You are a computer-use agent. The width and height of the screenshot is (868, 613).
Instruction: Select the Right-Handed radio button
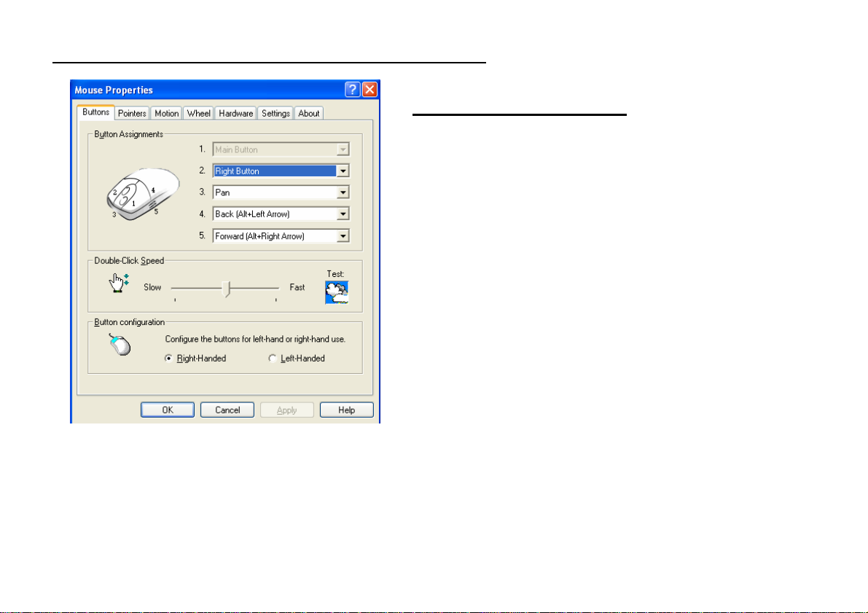169,359
